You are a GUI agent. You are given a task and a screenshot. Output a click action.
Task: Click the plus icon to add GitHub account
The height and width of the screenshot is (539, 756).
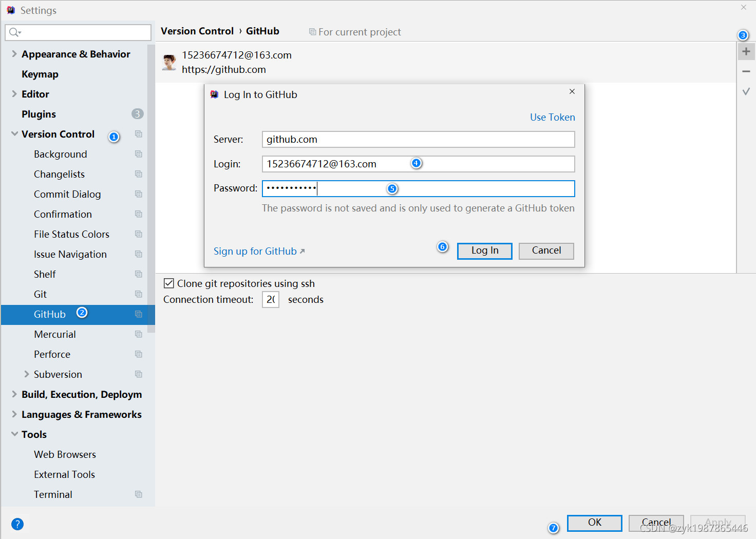(x=746, y=51)
